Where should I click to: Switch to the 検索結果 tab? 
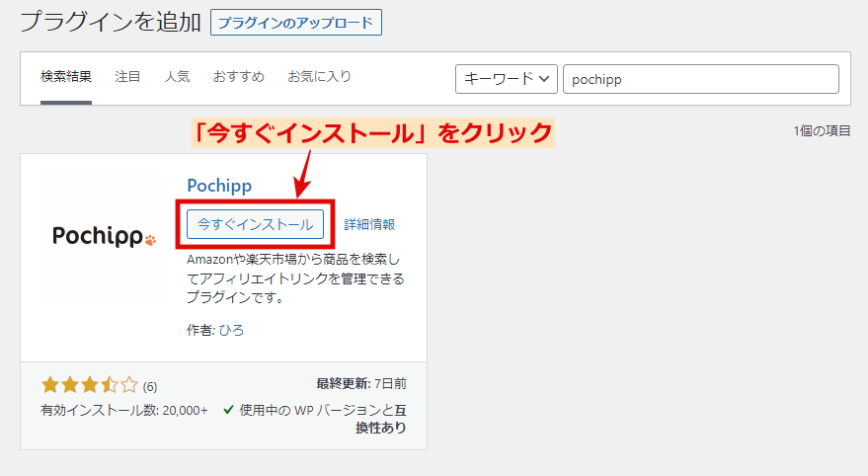(66, 76)
